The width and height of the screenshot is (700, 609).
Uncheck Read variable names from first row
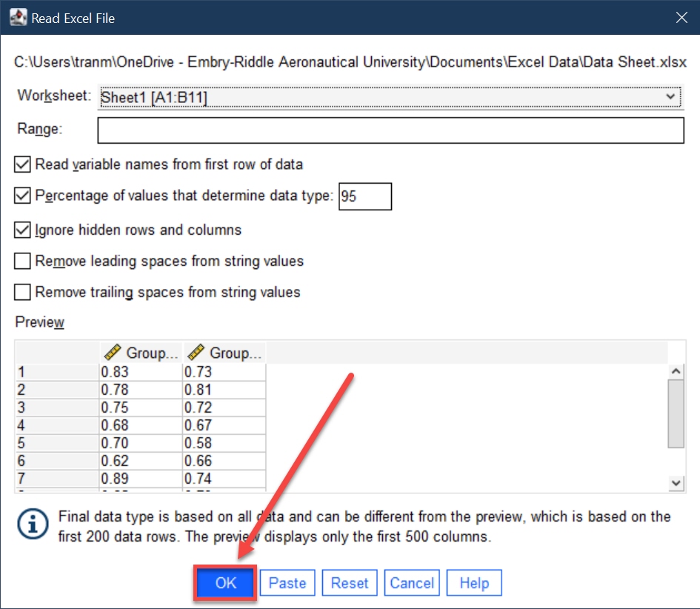coord(22,164)
